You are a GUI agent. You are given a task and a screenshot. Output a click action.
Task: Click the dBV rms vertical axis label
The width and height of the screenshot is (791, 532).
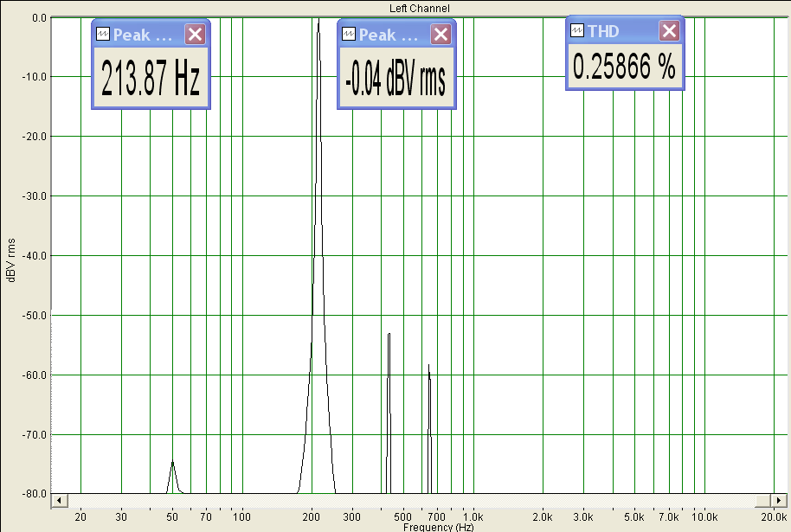(11, 260)
